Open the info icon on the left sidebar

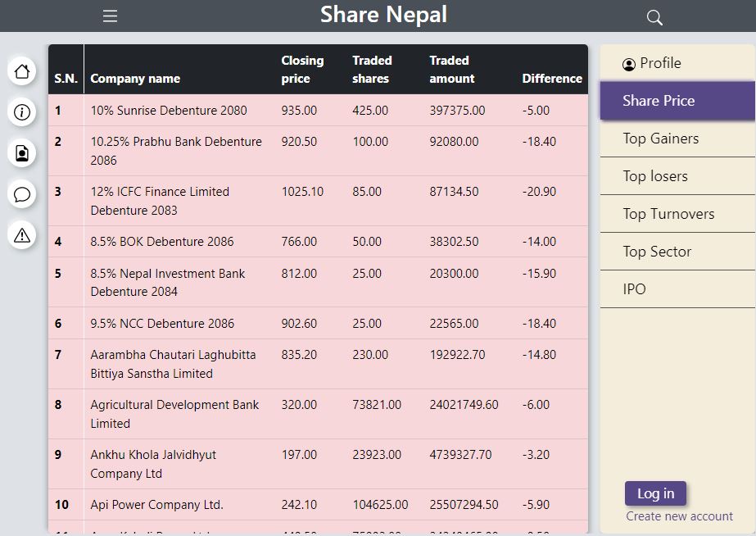(x=22, y=112)
